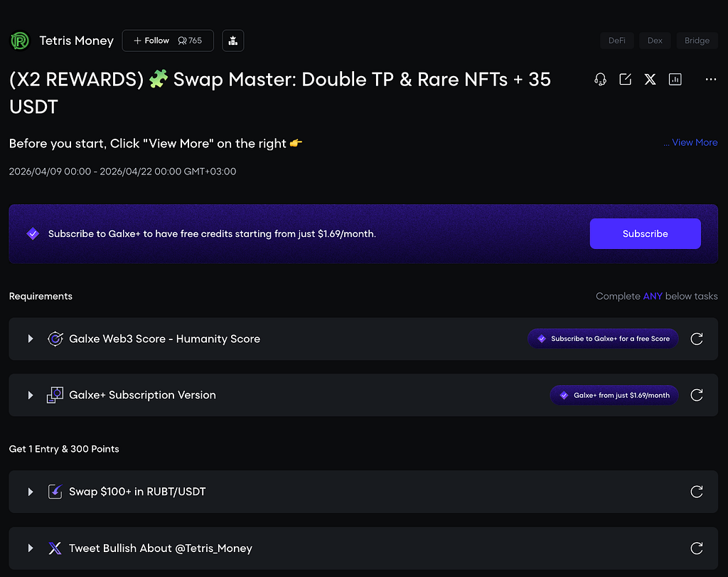The height and width of the screenshot is (577, 728).
Task: Click the Complete ANY below tasks text
Action: [x=656, y=296]
